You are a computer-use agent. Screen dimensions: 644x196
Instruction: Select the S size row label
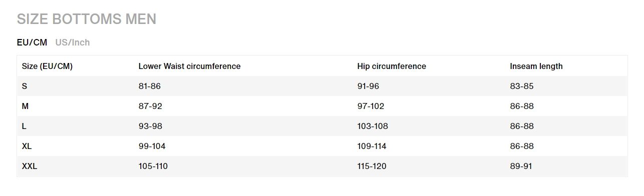(x=25, y=86)
